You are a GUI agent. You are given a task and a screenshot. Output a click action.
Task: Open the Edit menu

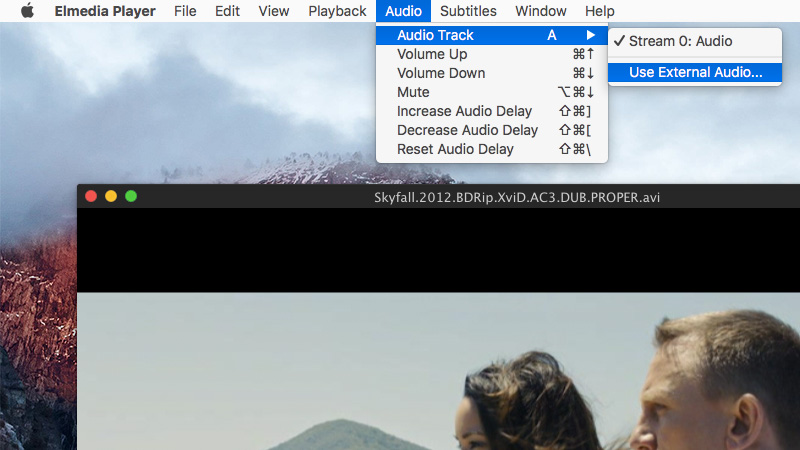pyautogui.click(x=227, y=11)
